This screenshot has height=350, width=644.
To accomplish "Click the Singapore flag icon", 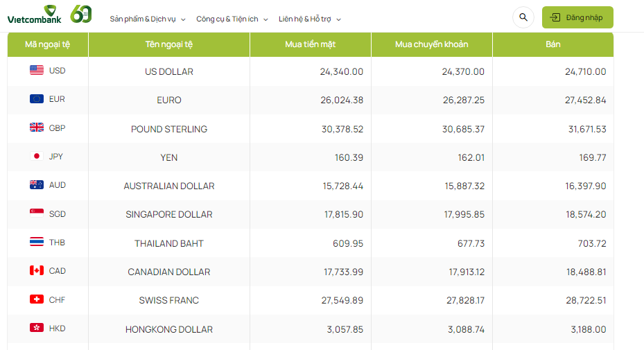I will coord(37,213).
